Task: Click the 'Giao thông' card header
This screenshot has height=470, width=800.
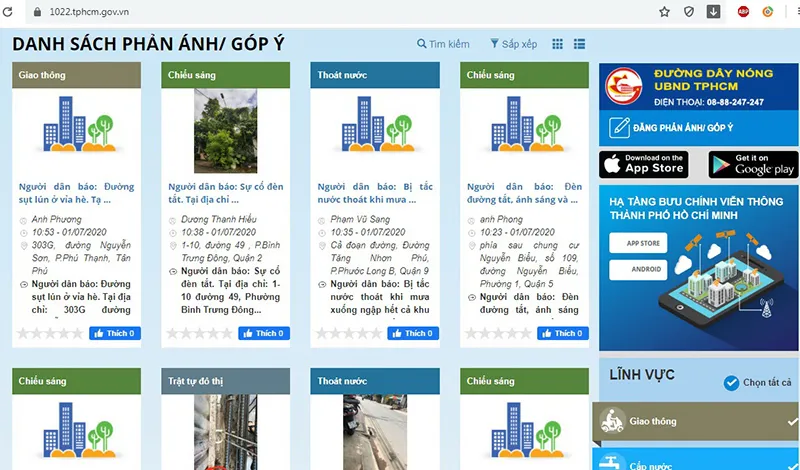Action: coord(76,75)
